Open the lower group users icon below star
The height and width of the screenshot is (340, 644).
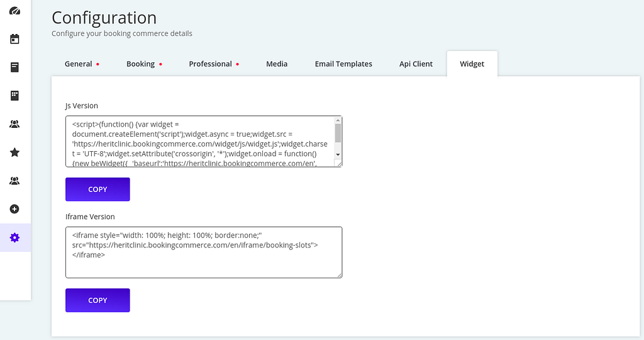click(15, 181)
